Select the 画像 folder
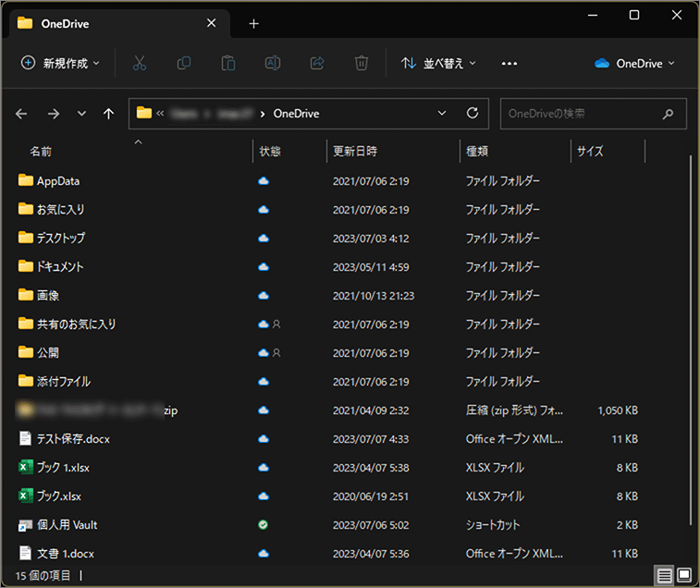Image resolution: width=700 pixels, height=588 pixels. pyautogui.click(x=48, y=295)
